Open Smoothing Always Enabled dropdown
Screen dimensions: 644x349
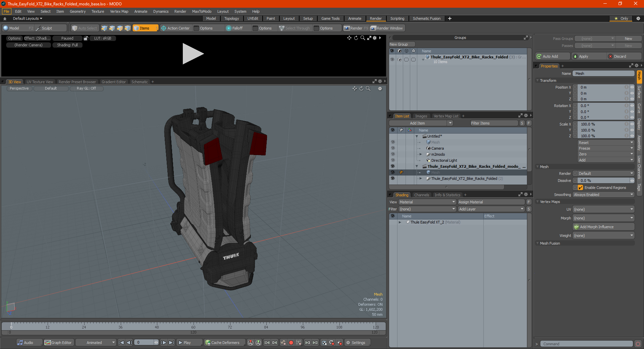point(603,195)
